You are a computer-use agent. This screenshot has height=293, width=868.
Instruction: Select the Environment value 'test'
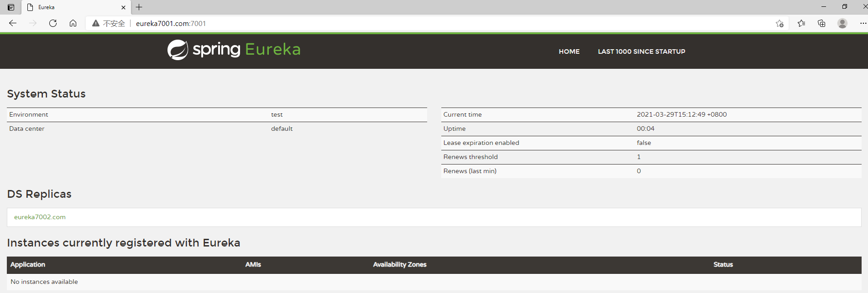(x=277, y=114)
